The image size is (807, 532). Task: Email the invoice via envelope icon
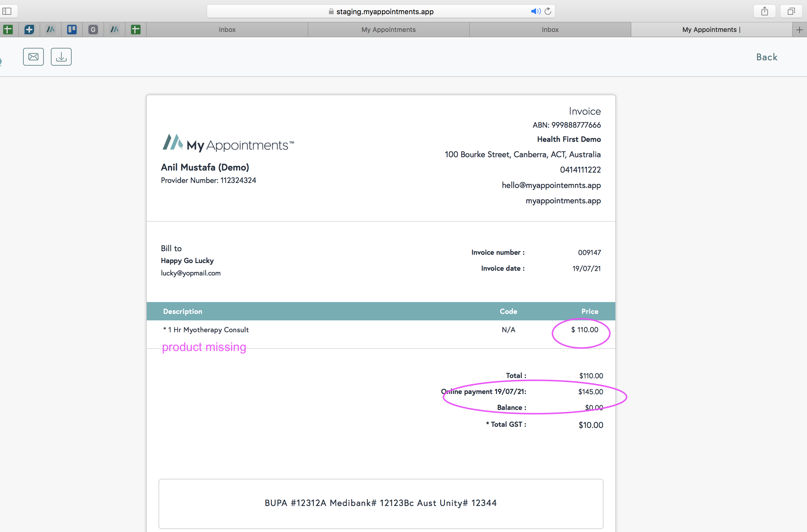pyautogui.click(x=33, y=57)
